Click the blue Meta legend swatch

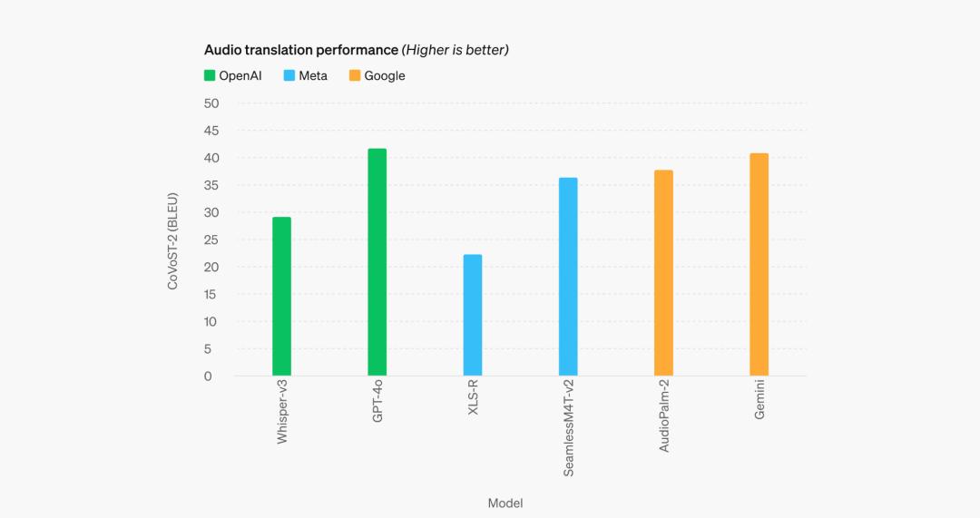click(x=289, y=75)
